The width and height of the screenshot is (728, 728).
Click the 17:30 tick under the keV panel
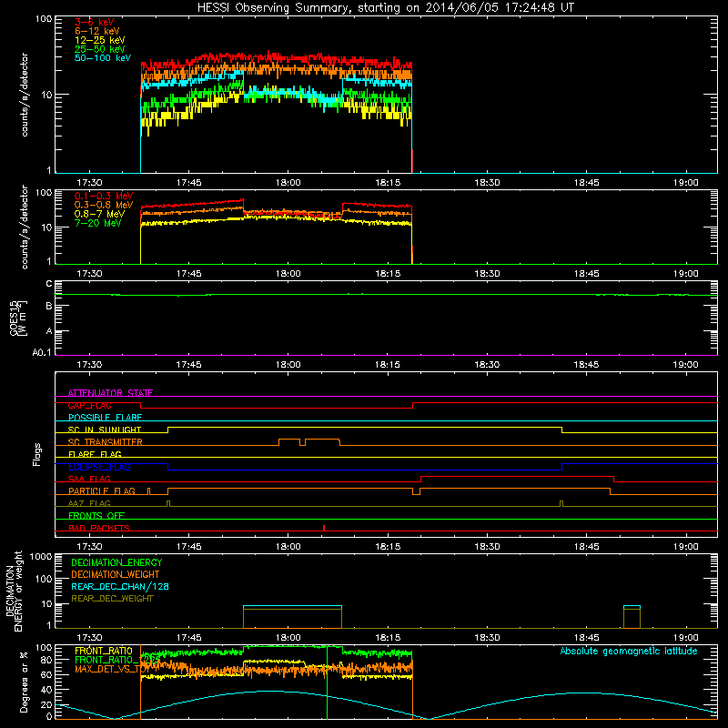[89, 183]
